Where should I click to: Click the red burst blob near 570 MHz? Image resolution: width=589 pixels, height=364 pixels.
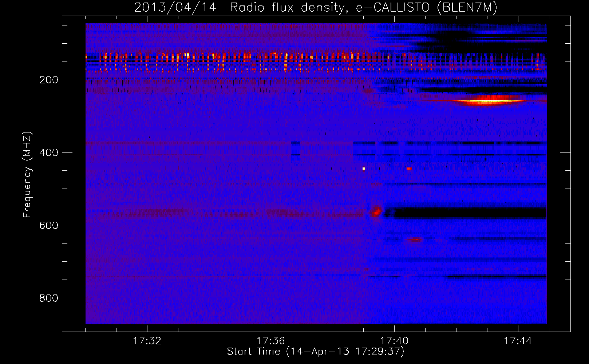click(x=376, y=211)
